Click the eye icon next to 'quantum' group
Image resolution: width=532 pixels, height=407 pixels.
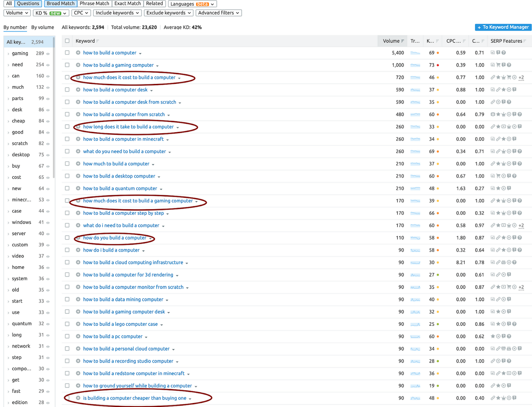(x=48, y=324)
